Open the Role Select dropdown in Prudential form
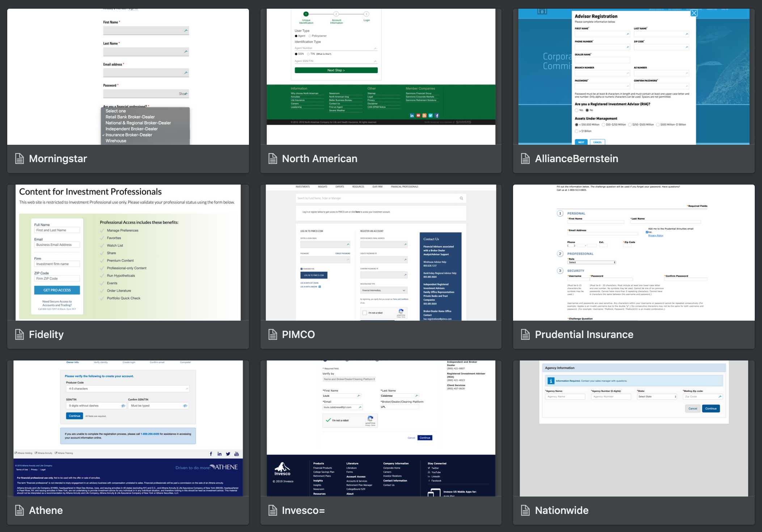 tap(592, 262)
